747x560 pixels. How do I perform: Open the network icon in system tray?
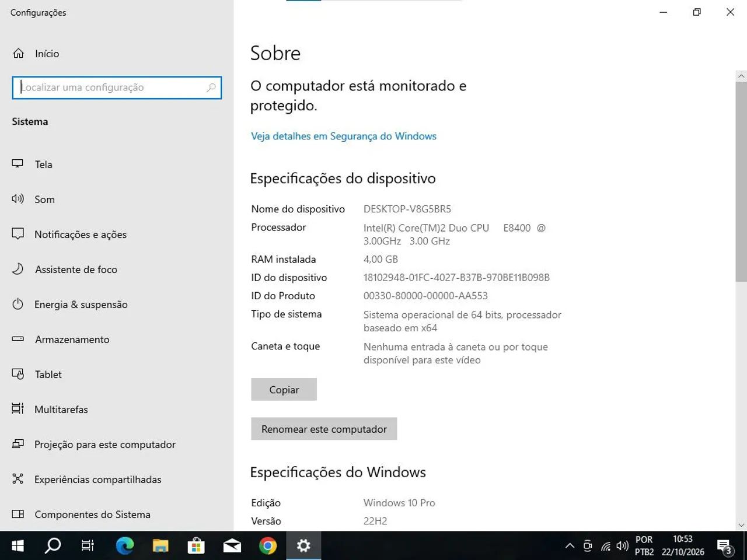(606, 546)
